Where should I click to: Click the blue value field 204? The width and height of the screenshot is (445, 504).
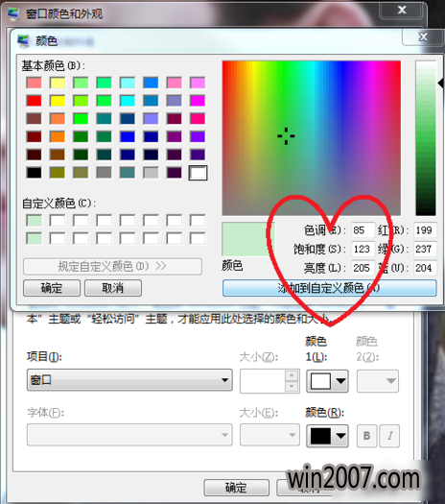click(x=425, y=268)
